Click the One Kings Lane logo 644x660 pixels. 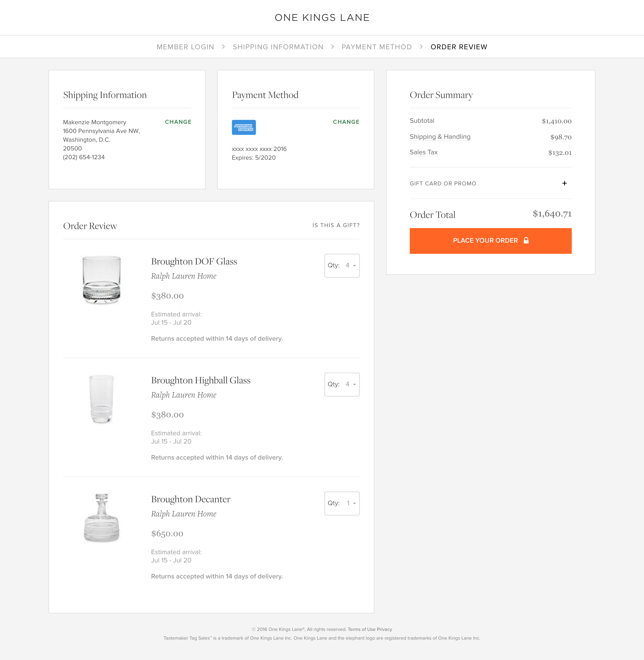point(322,18)
